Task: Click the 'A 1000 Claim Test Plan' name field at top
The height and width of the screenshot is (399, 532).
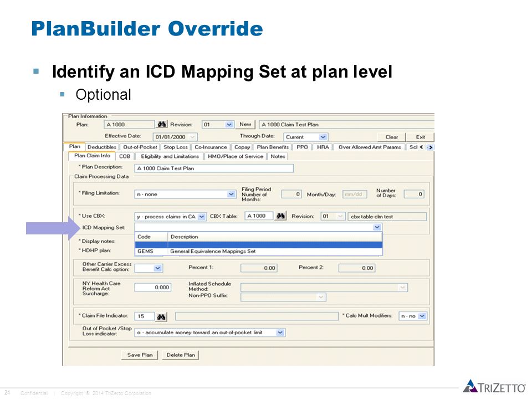Action: pyautogui.click(x=346, y=125)
